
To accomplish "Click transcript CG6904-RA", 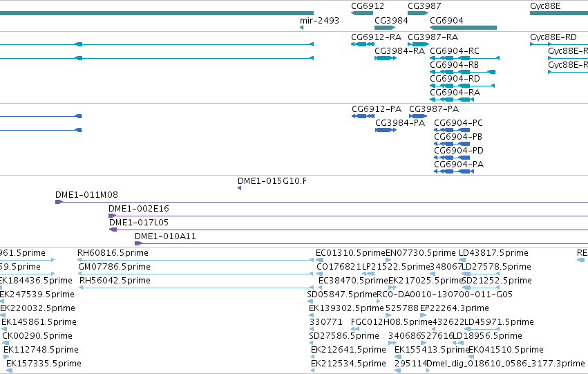I will click(455, 93).
